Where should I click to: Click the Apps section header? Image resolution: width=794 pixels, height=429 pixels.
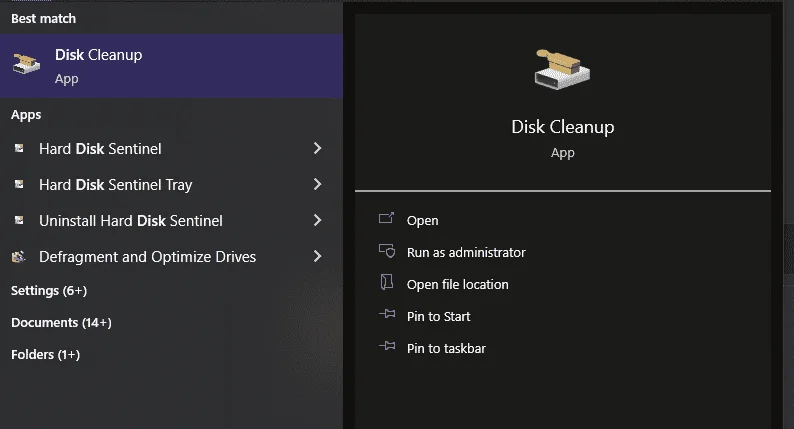[26, 115]
